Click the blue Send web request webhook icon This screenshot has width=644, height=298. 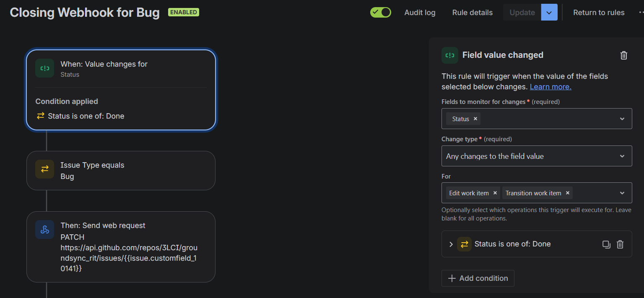[45, 229]
